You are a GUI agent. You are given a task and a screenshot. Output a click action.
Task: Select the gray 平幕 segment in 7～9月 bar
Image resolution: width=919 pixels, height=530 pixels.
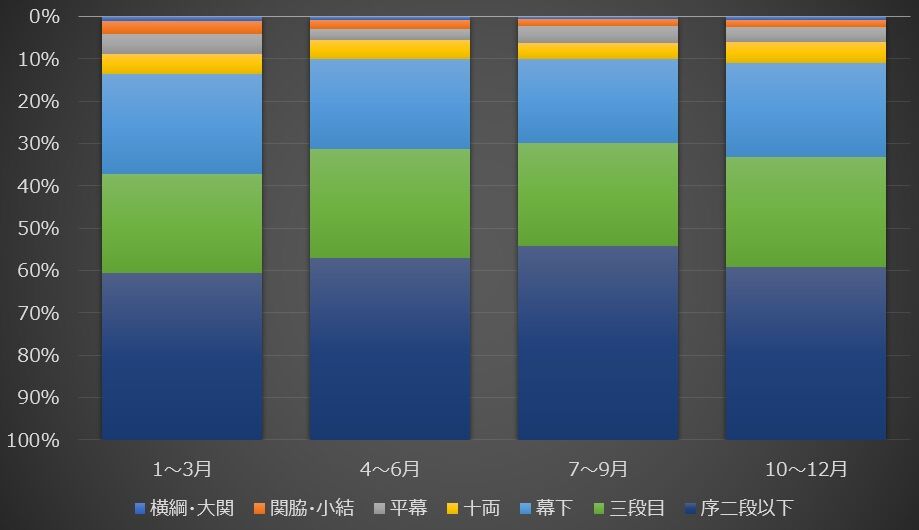[x=598, y=35]
